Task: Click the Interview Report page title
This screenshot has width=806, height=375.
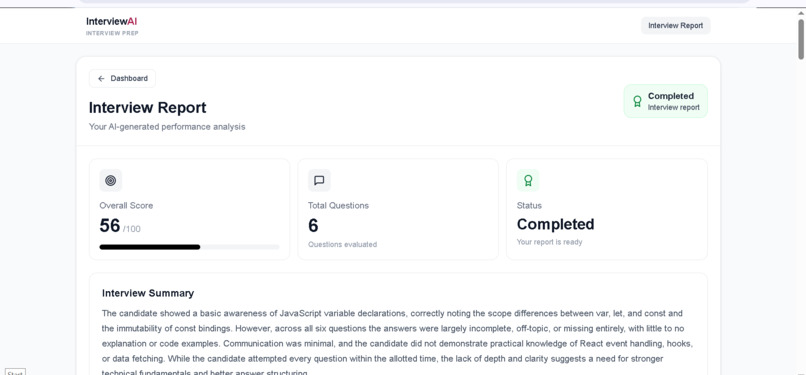Action: point(148,108)
